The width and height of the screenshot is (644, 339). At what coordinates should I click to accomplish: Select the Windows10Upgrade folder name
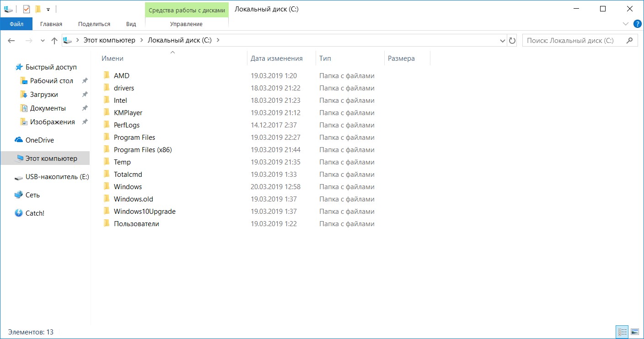(145, 212)
